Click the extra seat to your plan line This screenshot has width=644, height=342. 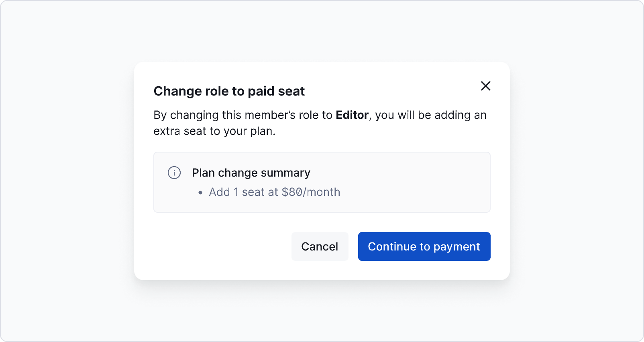tap(214, 131)
